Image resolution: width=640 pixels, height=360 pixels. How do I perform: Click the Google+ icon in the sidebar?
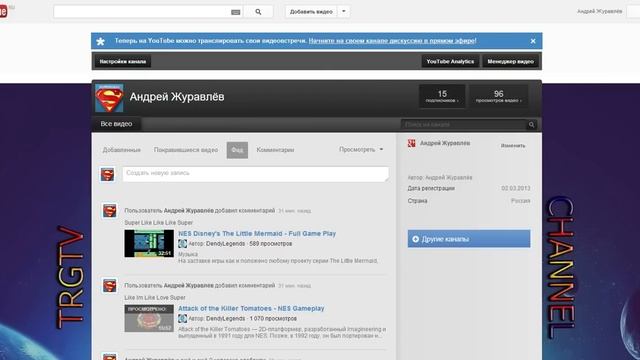coord(411,143)
